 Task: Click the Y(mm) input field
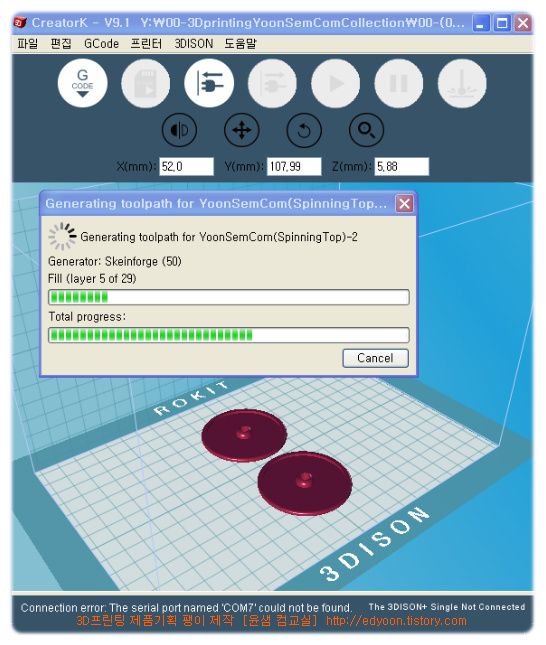click(x=294, y=167)
